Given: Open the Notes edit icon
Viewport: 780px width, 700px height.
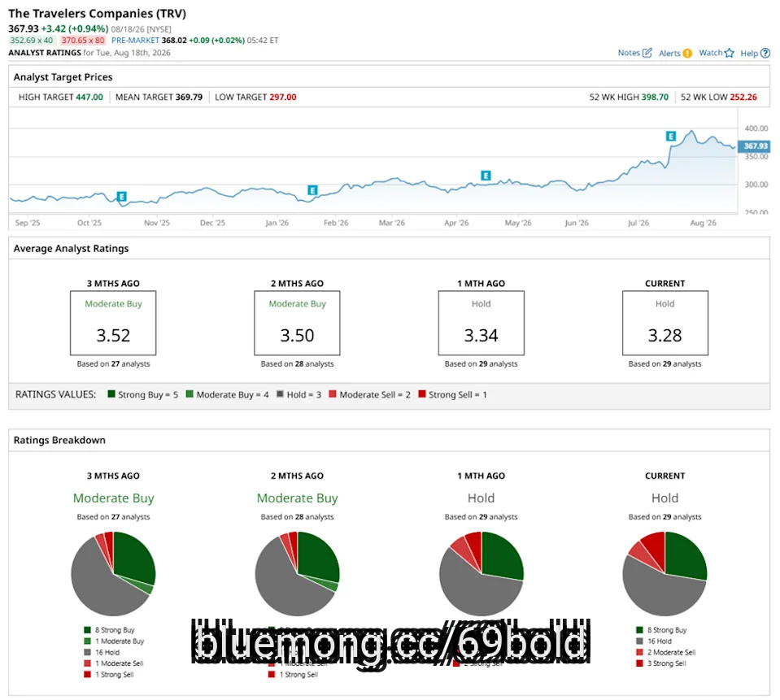Looking at the screenshot, I should (647, 53).
